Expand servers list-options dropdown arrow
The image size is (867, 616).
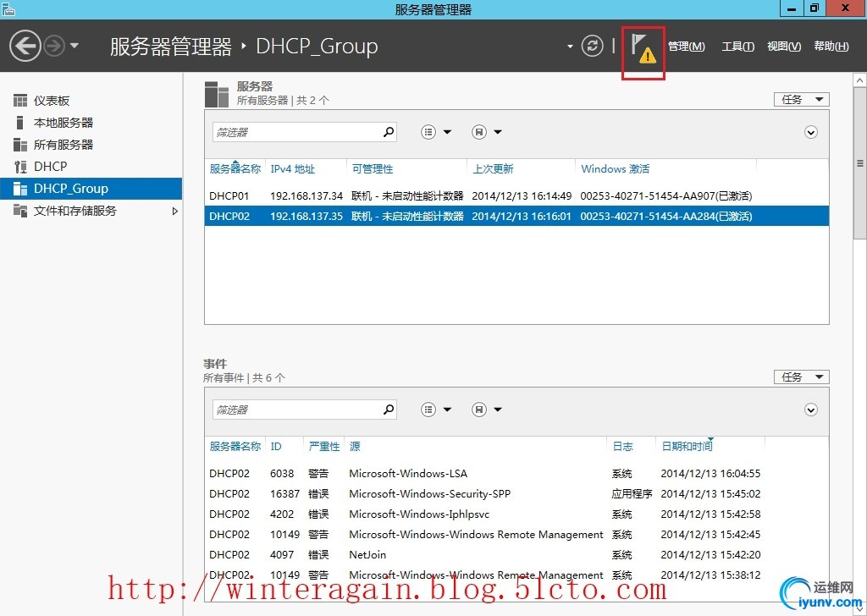[447, 132]
